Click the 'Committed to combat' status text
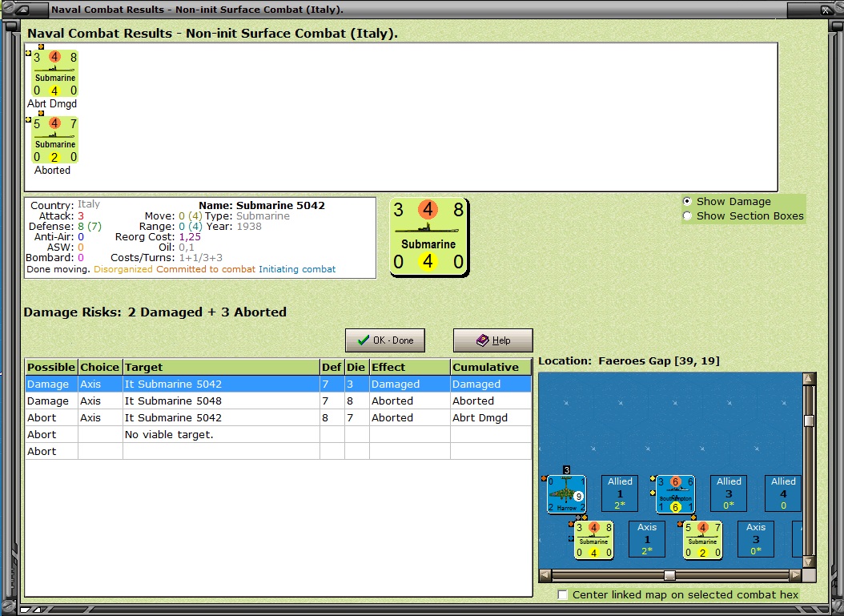 point(206,269)
